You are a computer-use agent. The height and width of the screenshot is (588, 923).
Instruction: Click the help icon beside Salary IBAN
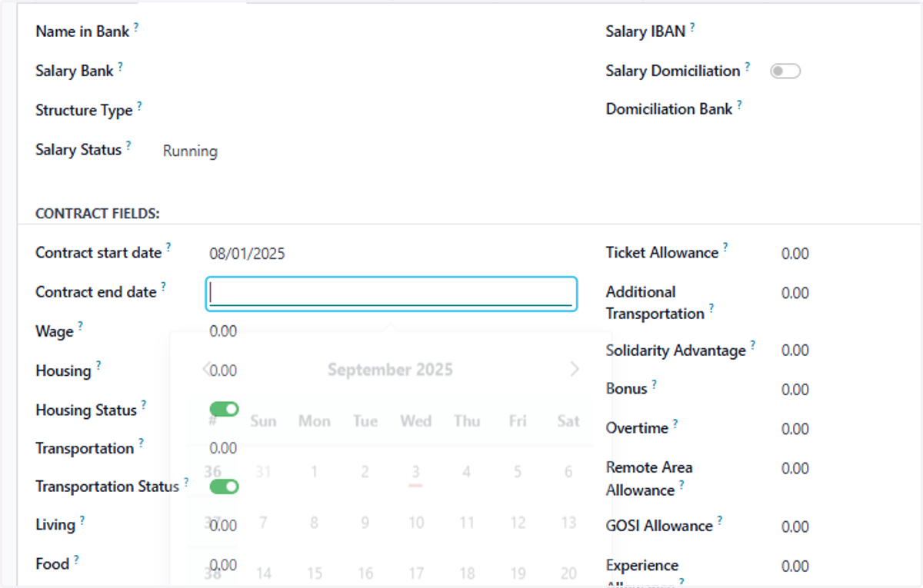(x=692, y=27)
